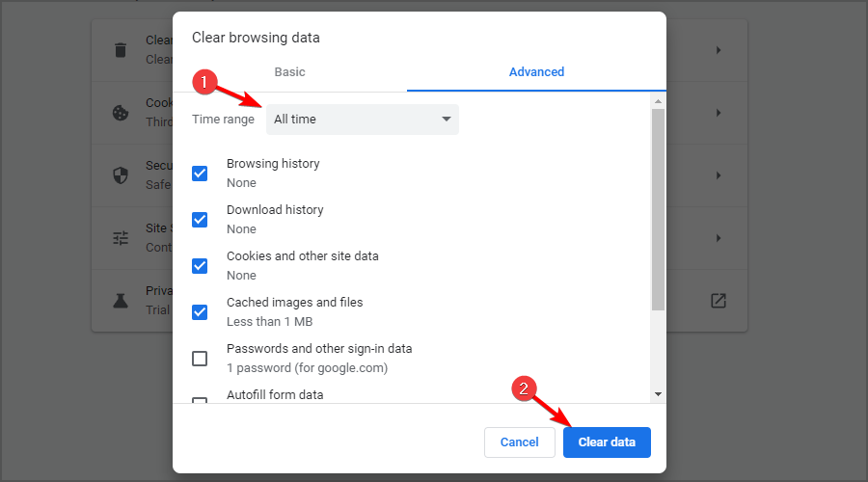Click the Clear data button
The width and height of the screenshot is (868, 482).
[607, 442]
